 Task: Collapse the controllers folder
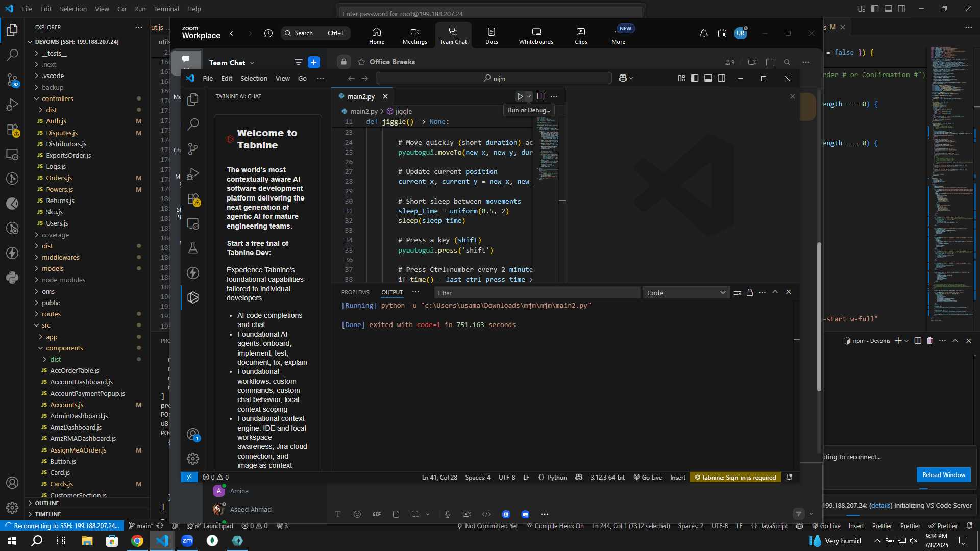57,98
